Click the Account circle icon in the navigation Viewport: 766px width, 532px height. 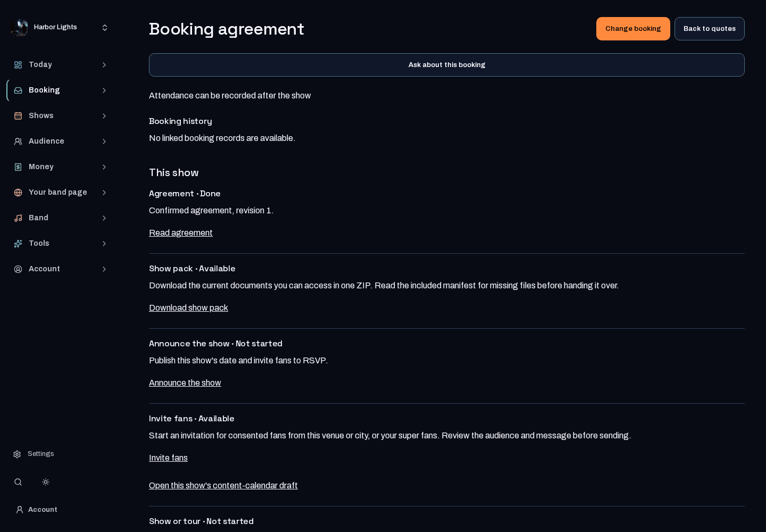tap(18, 269)
